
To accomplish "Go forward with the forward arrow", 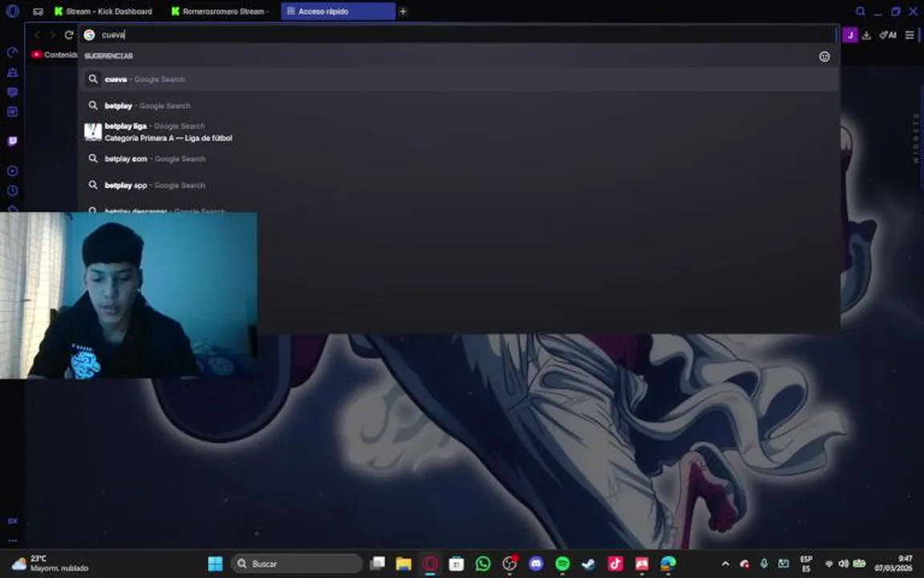I will (x=52, y=35).
